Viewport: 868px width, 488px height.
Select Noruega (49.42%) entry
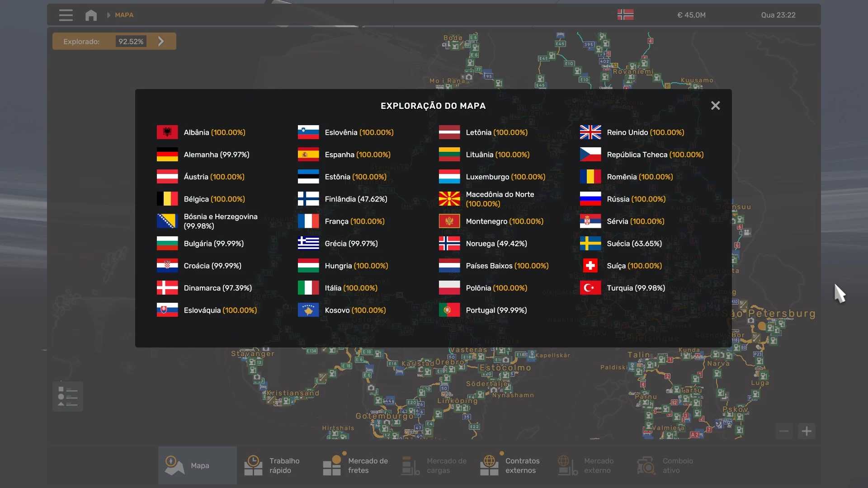pyautogui.click(x=496, y=244)
